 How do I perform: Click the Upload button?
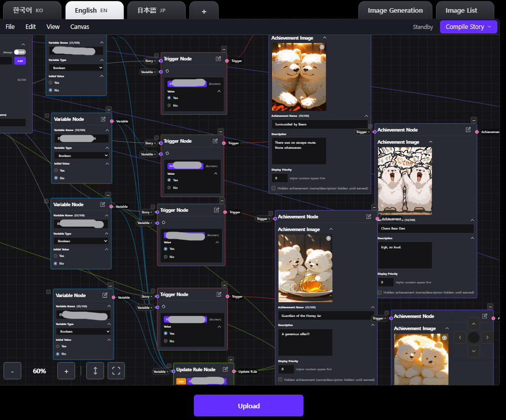pos(249,406)
